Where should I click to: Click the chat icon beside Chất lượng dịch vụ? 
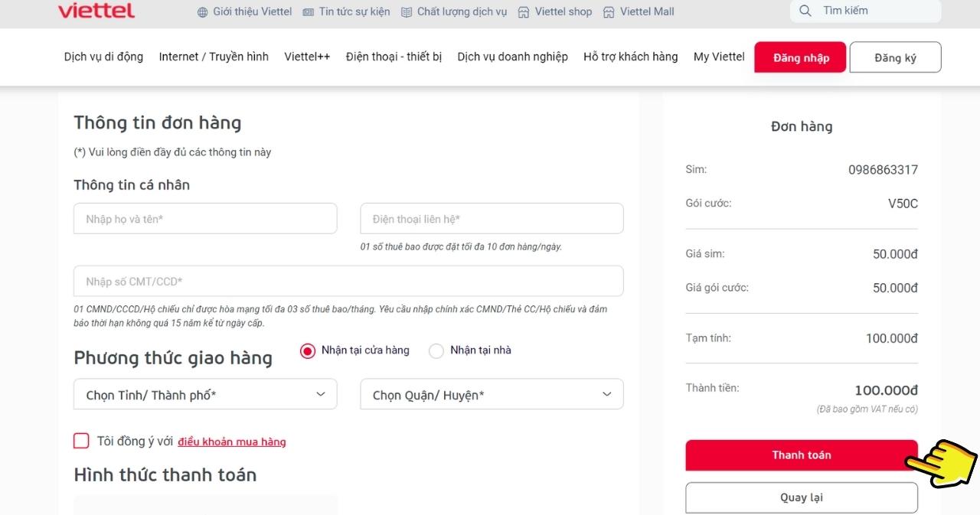(407, 12)
